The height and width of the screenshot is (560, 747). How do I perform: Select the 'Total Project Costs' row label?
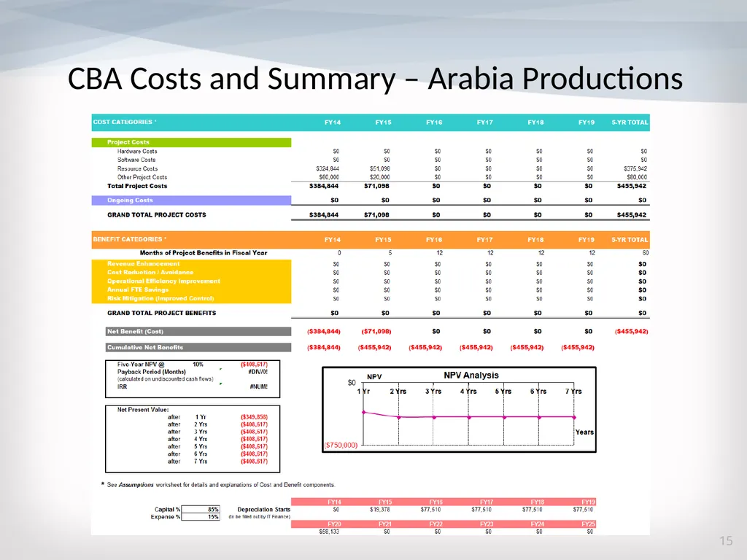[x=137, y=186]
